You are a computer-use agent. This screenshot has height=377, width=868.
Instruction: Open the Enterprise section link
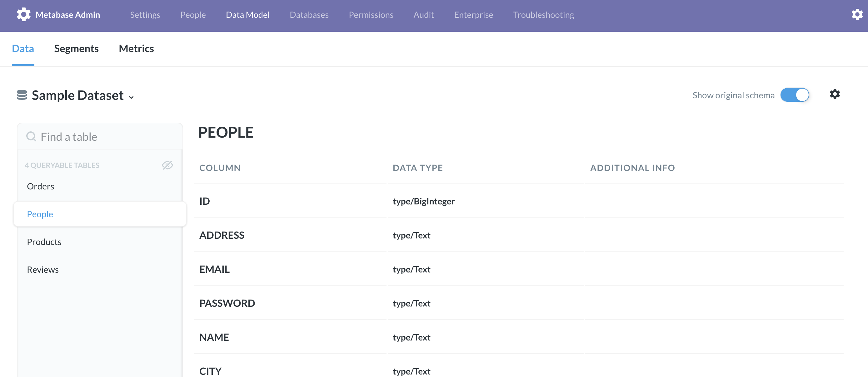[473, 15]
